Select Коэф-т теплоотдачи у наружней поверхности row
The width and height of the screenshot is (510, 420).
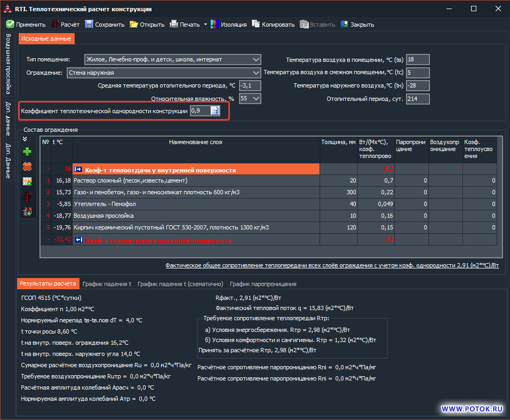click(x=269, y=240)
